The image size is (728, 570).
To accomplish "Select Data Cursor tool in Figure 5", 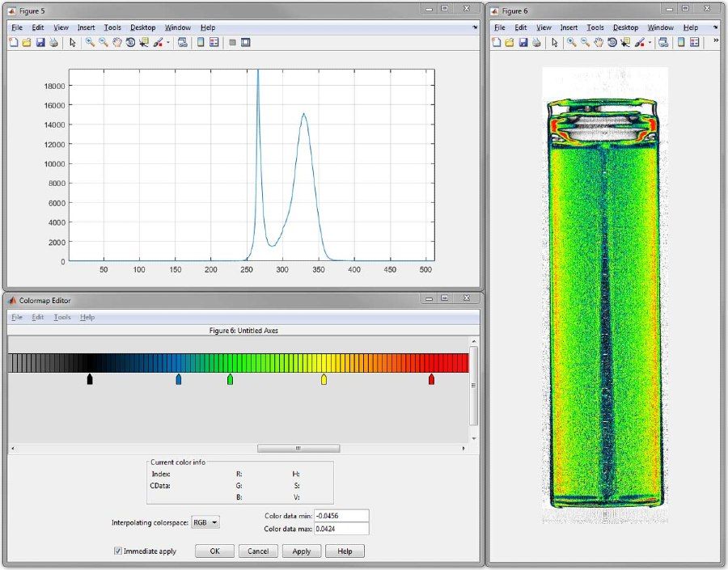I will [144, 43].
